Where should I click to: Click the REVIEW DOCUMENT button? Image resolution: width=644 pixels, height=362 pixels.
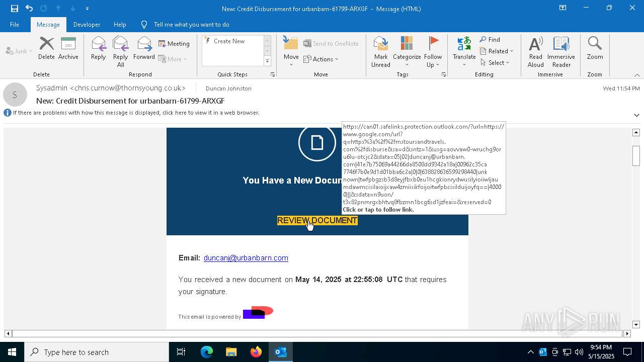tap(317, 220)
